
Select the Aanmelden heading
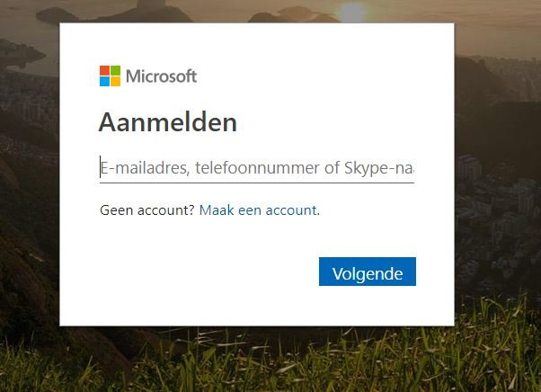168,122
